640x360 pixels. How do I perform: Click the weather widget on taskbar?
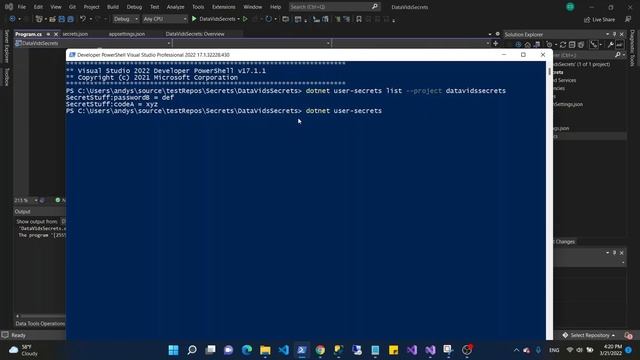tap(24, 350)
